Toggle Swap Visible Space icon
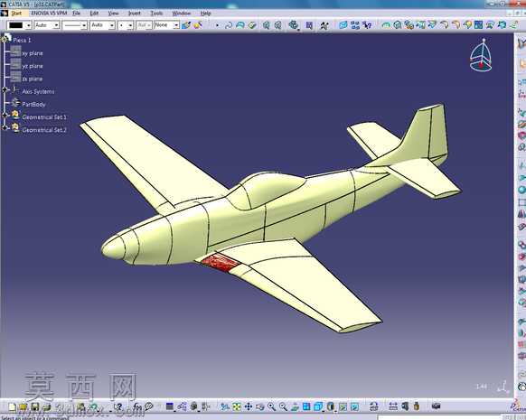This screenshot has height=420, width=526. pyautogui.click(x=354, y=407)
